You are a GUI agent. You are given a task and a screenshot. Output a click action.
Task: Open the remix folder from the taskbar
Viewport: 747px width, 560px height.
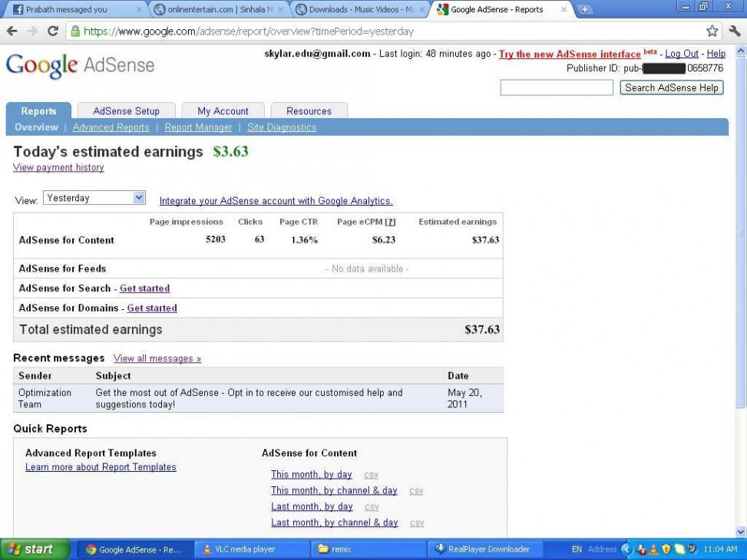pyautogui.click(x=369, y=549)
